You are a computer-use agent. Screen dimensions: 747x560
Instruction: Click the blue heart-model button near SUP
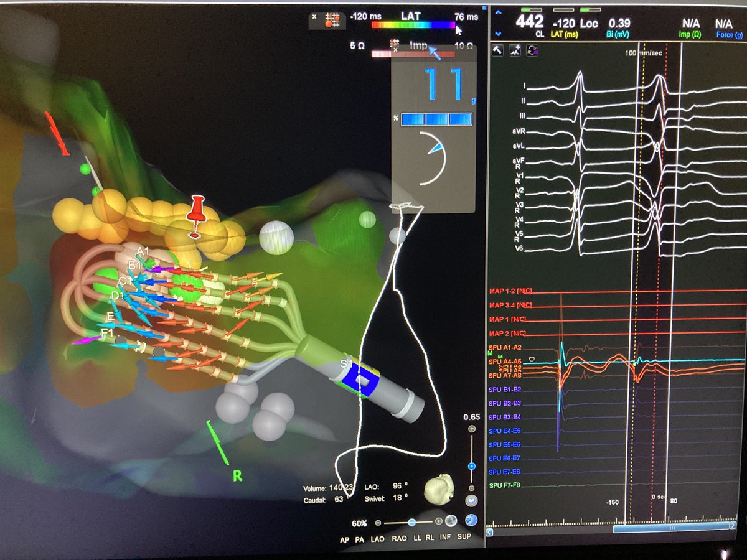[471, 520]
